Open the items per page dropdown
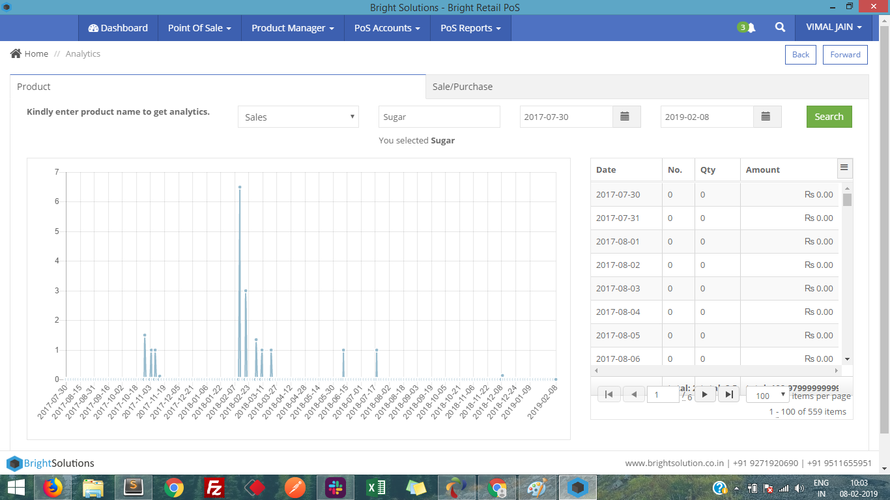The image size is (890, 500). (x=767, y=395)
